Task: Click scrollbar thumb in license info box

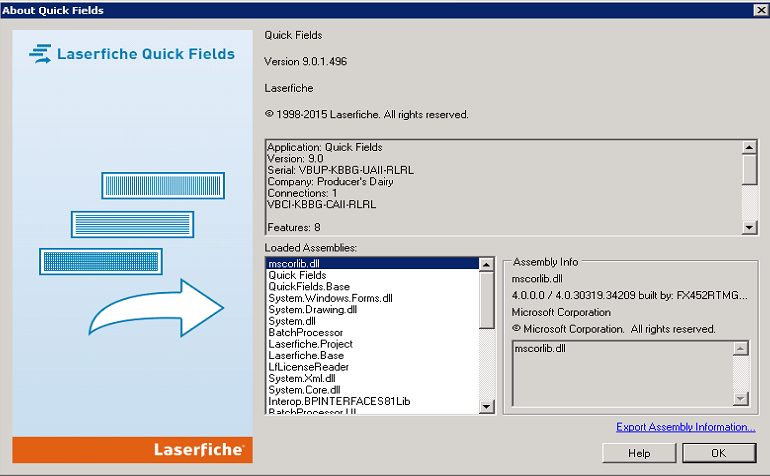Action: click(x=749, y=169)
